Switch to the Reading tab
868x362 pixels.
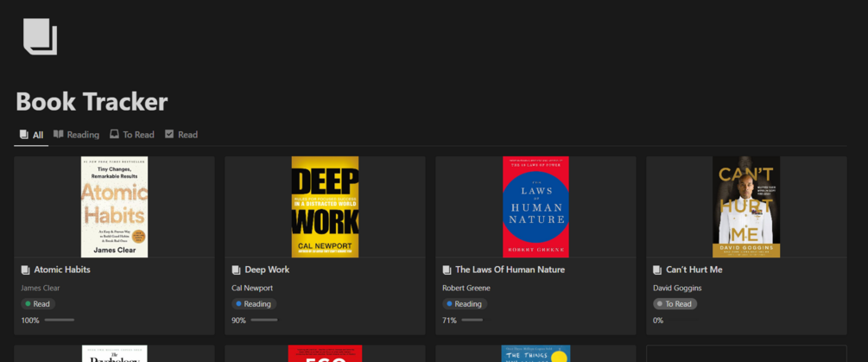tap(76, 135)
